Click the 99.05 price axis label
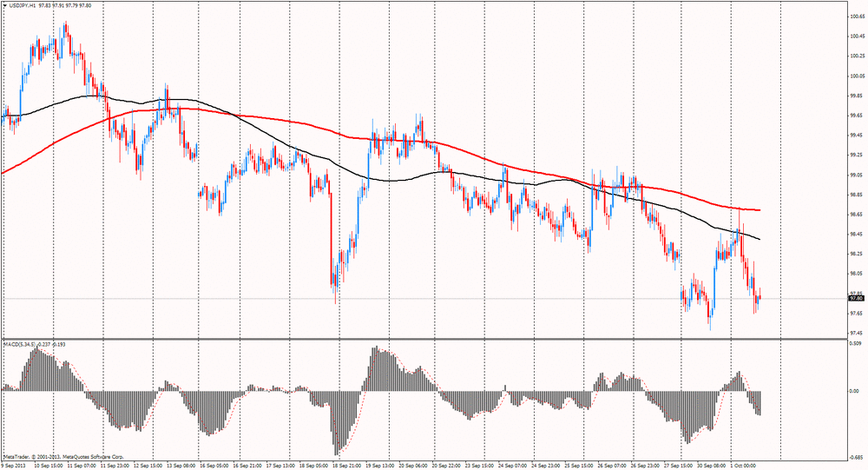 857,175
